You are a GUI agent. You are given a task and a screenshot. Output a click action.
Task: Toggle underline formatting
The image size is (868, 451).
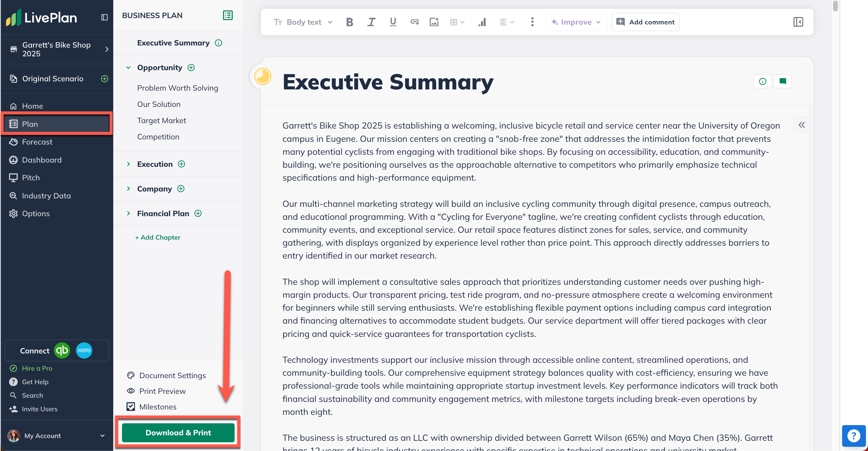point(392,22)
